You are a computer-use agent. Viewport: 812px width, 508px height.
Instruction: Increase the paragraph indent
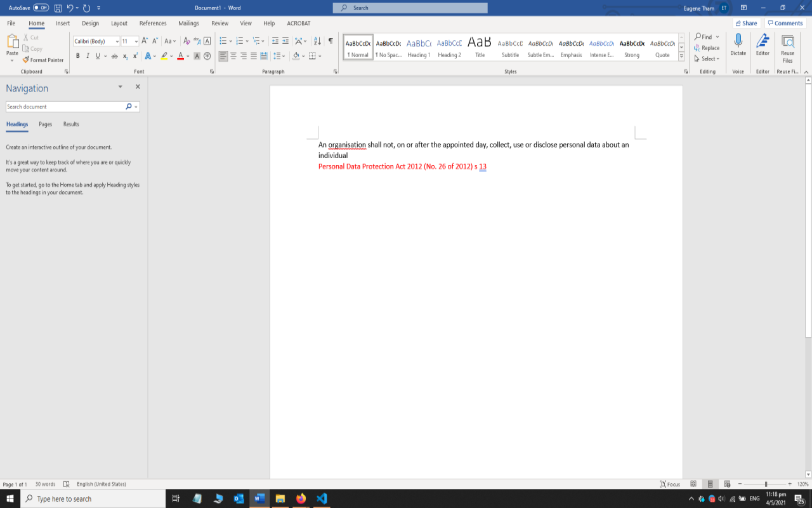285,41
